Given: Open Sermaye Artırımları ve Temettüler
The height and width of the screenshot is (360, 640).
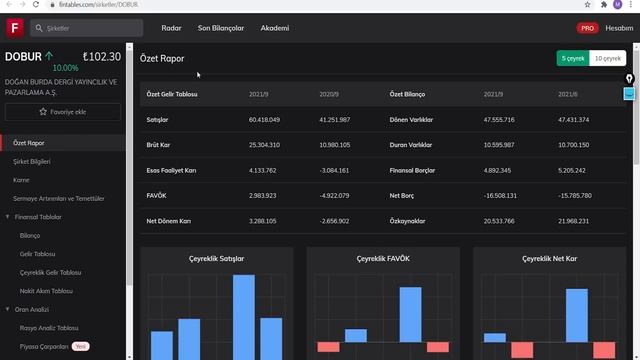Looking at the screenshot, I should point(59,198).
